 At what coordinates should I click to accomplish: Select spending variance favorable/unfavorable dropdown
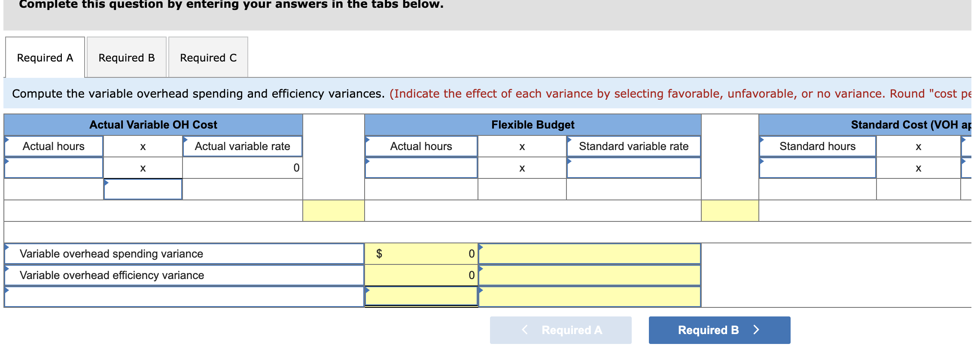coord(589,254)
